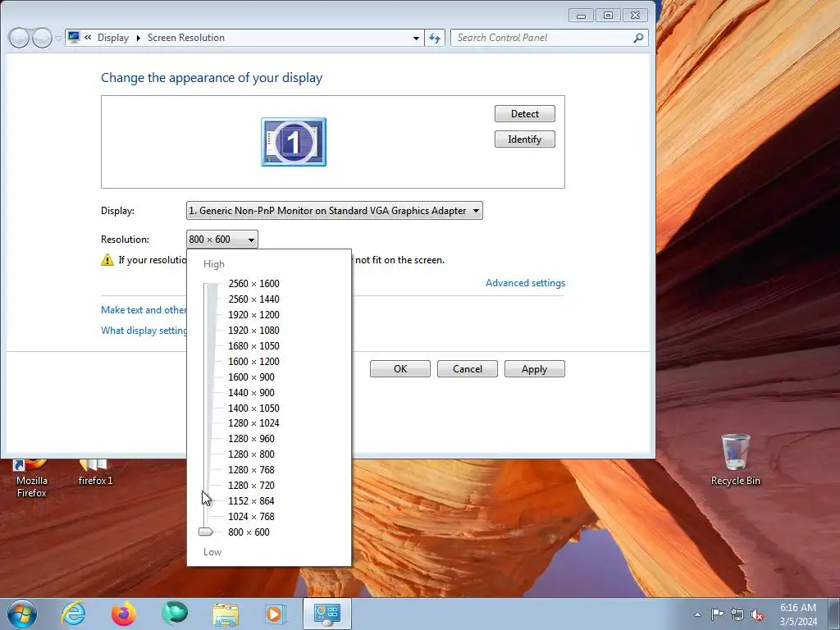Click the network tray icon
This screenshot has width=840, height=630.
737,614
